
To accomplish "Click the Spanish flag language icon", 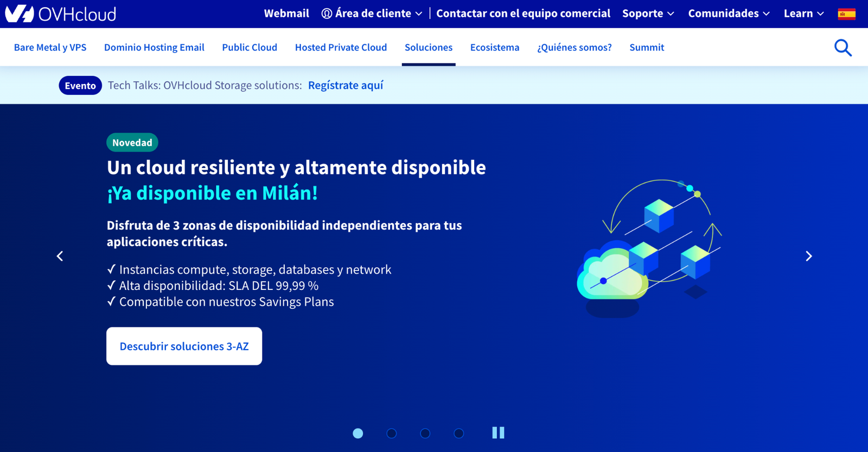I will [x=846, y=14].
